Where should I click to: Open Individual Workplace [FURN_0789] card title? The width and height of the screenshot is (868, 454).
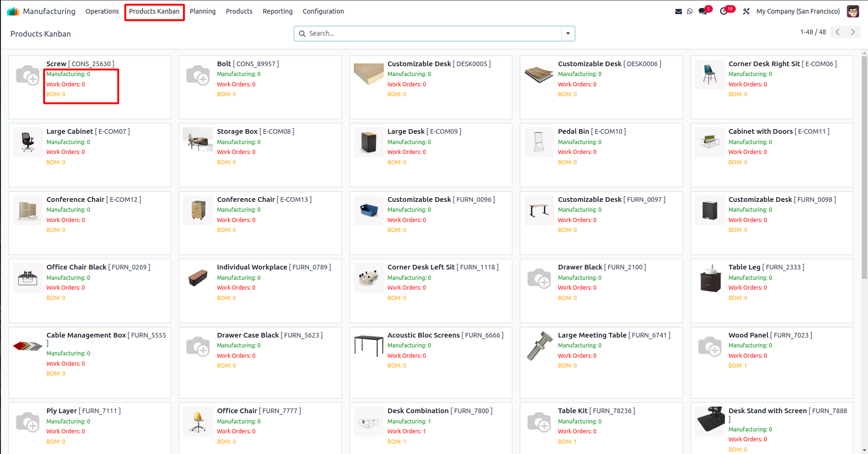[274, 267]
